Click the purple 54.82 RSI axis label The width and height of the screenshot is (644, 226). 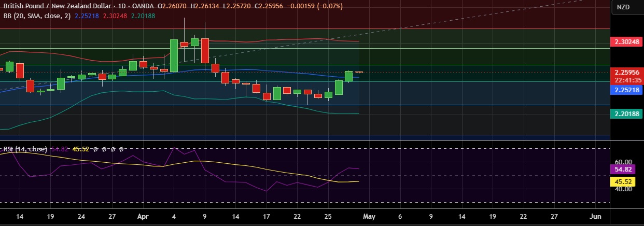tap(623, 169)
